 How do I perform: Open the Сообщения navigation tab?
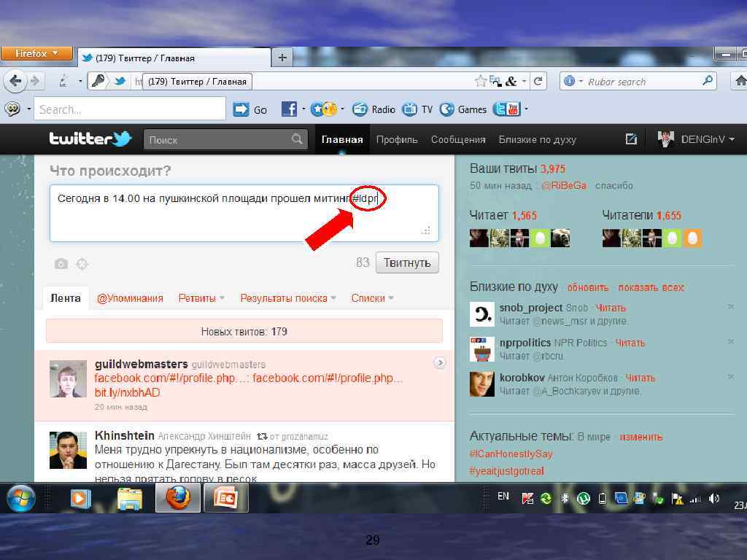[x=458, y=139]
